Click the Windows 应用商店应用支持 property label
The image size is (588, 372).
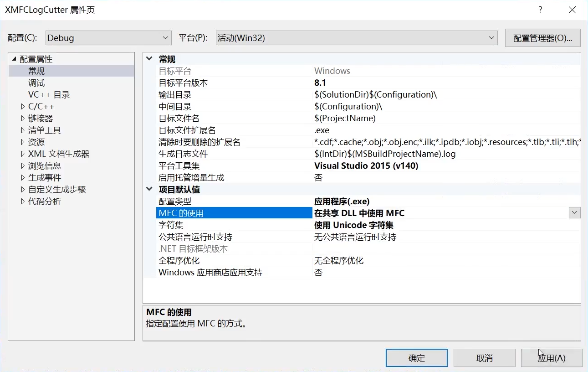(x=210, y=273)
